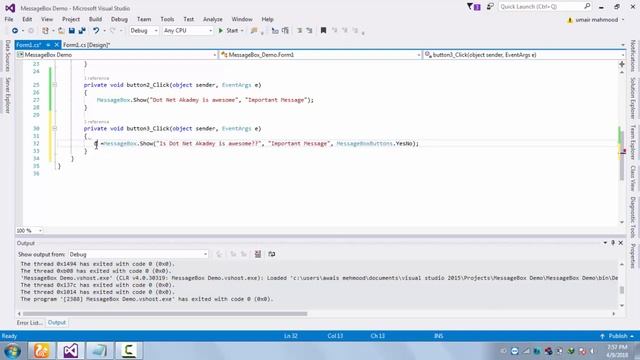Toggle Word Wrap icon in Output panel

click(271, 254)
